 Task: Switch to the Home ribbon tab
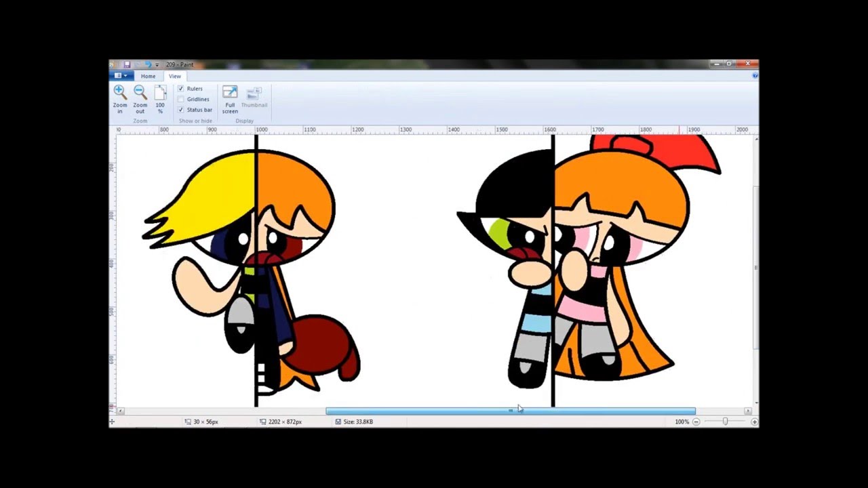(x=148, y=76)
